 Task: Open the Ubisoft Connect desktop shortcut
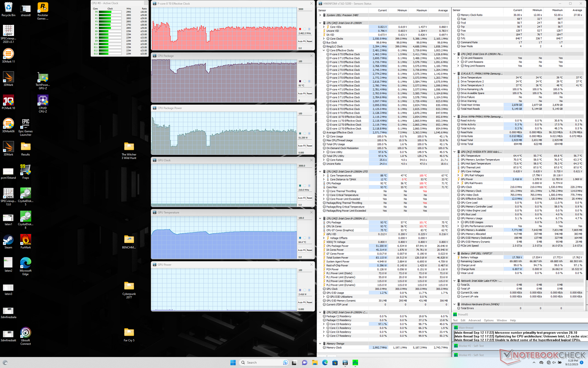25,333
